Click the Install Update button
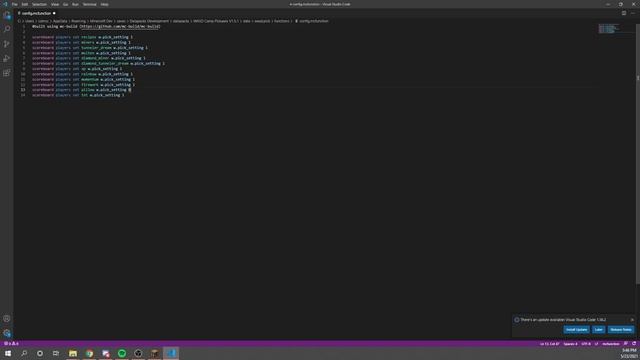This screenshot has height=360, width=640. point(576,329)
